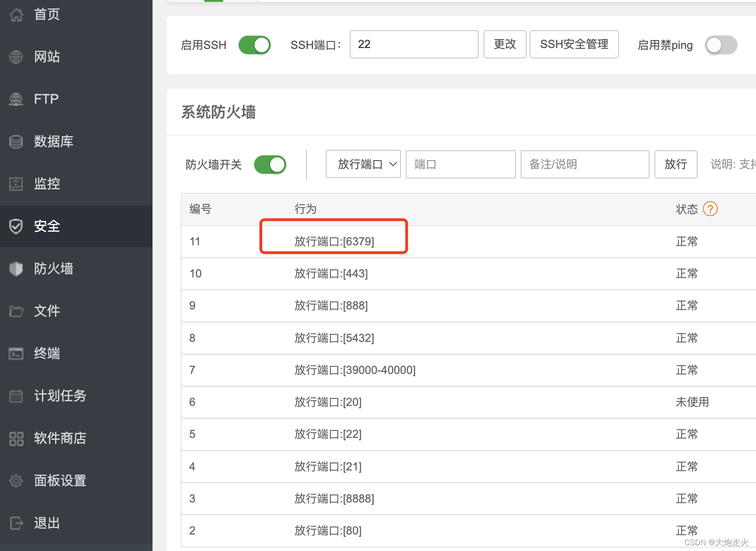Click the 状态 column header
756x551 pixels.
coord(687,209)
